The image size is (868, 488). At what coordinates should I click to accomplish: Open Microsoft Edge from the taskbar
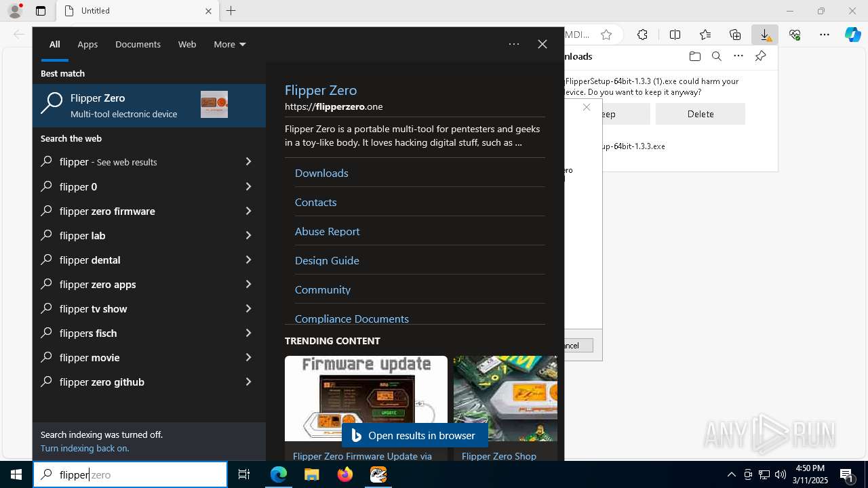tap(279, 474)
